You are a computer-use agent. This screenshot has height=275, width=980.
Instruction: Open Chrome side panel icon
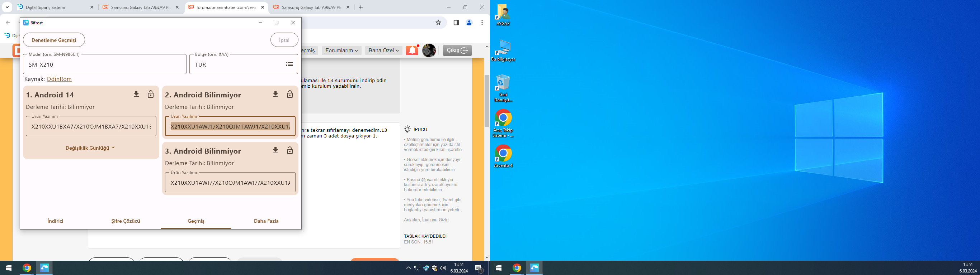point(456,23)
